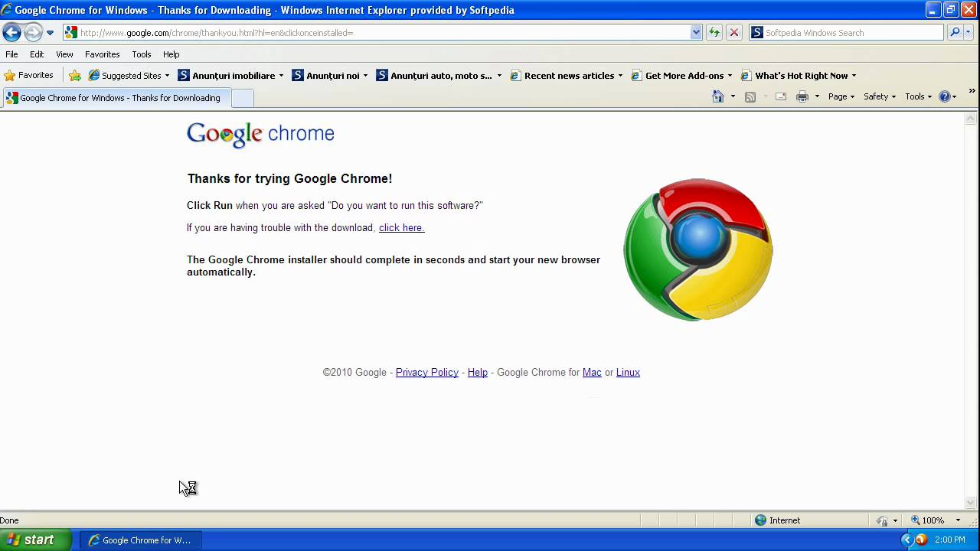Open the Help menu
Screen dimensions: 980x551
pyautogui.click(x=171, y=54)
